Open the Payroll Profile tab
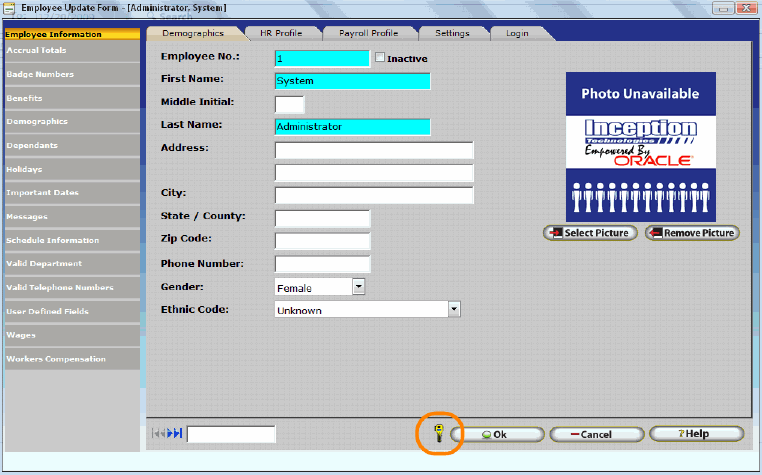Image resolution: width=762 pixels, height=475 pixels. click(x=368, y=34)
